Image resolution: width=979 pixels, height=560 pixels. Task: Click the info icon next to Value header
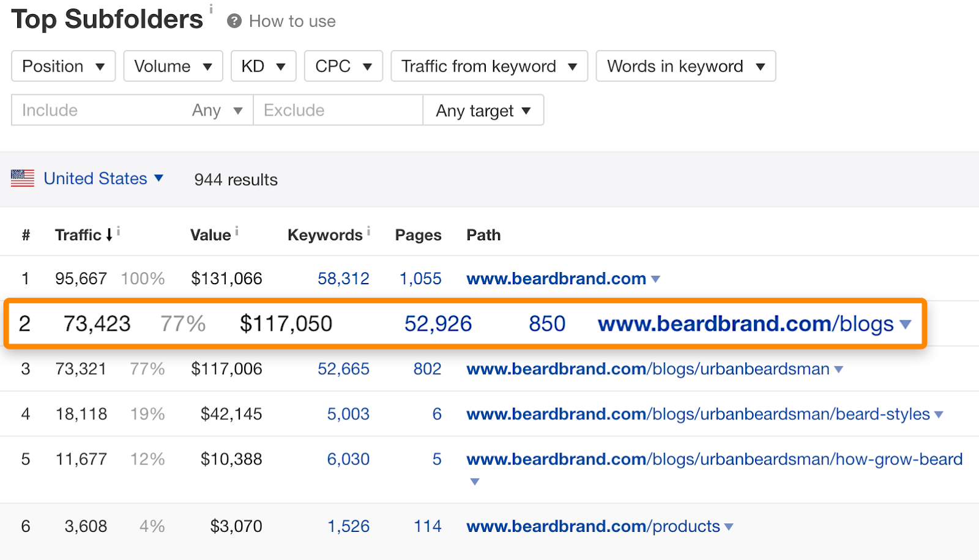237,231
